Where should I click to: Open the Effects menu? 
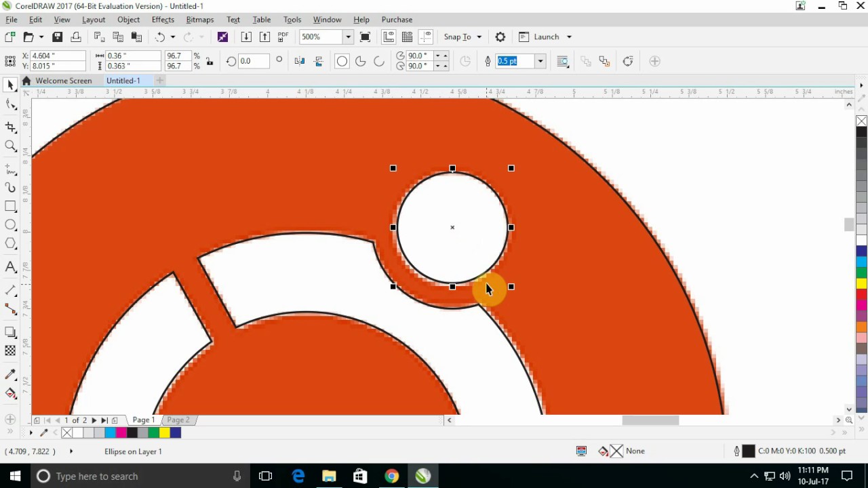coord(163,20)
